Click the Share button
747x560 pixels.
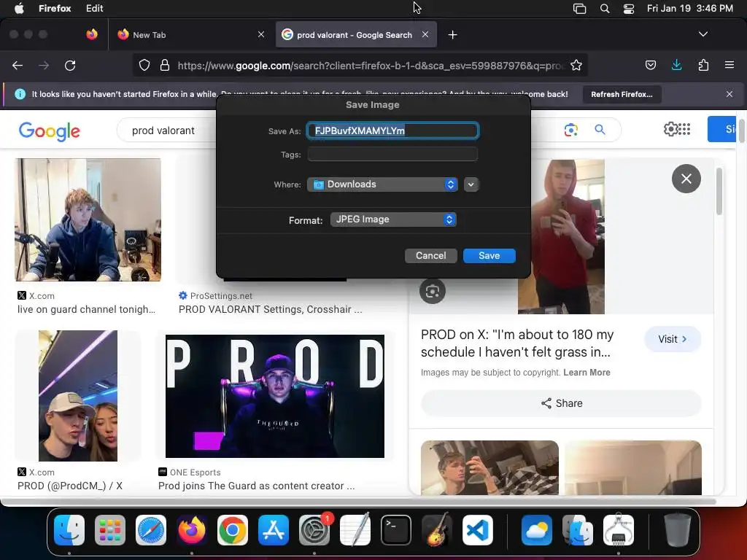[561, 403]
